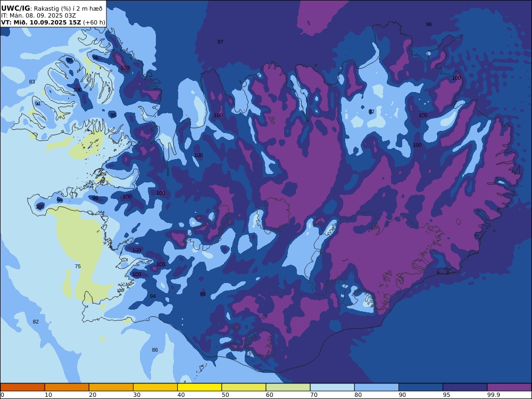The image size is (532, 399).
Task: Click the humidity value 94 in southwest Iceland
Action: [x=153, y=296]
